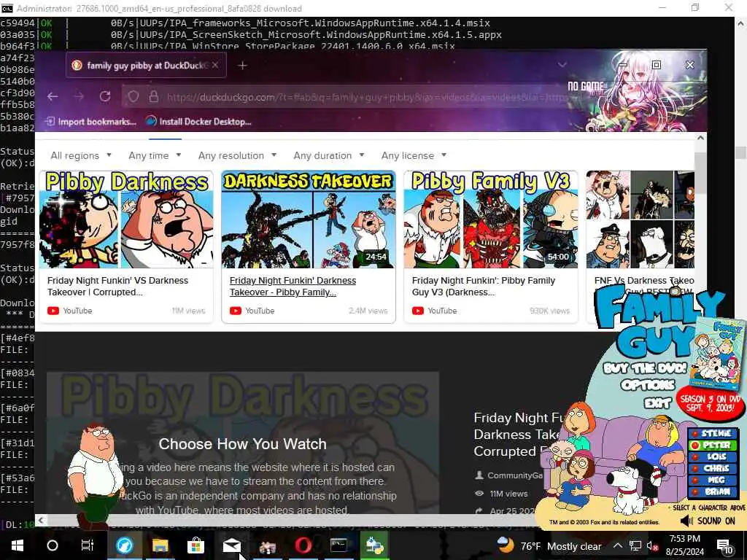747x560 pixels.
Task: Expand the Any time filter
Action: (x=155, y=155)
